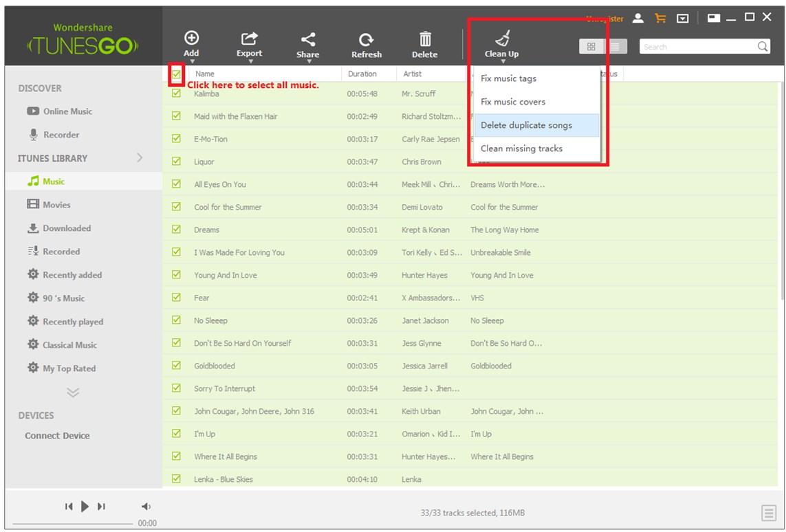Sort by the Duration column header
The width and height of the screenshot is (786, 532).
[362, 74]
